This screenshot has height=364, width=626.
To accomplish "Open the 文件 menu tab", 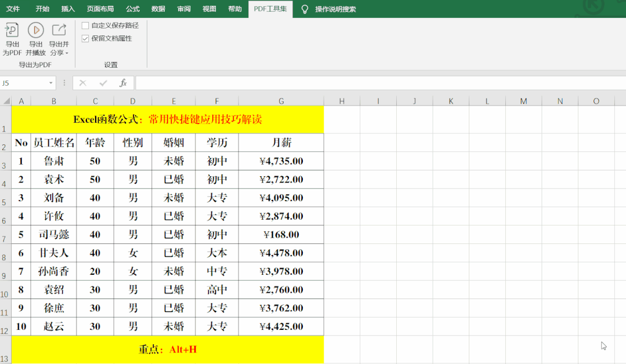I will pos(13,9).
